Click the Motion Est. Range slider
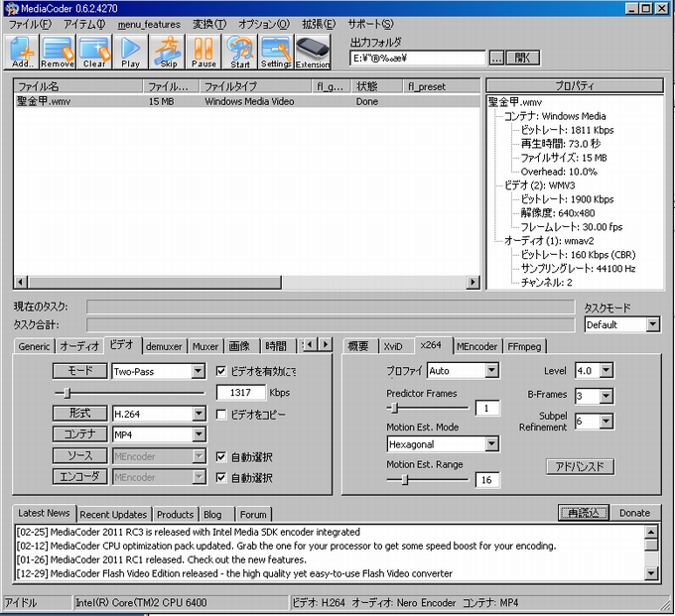 tap(428, 479)
